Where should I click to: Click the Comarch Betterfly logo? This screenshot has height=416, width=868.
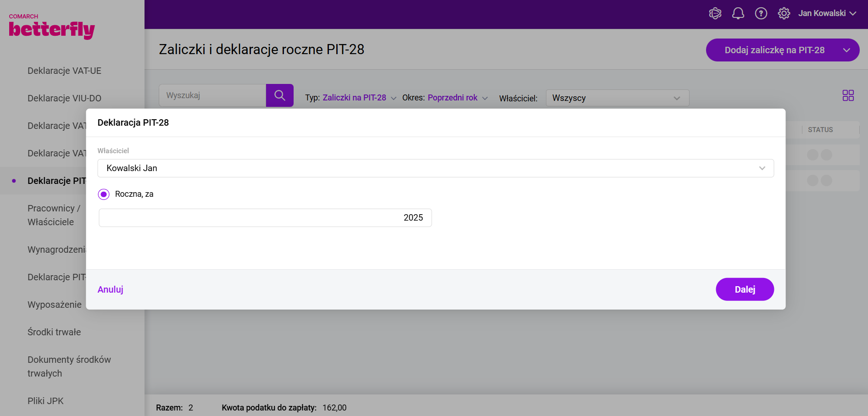pyautogui.click(x=51, y=27)
